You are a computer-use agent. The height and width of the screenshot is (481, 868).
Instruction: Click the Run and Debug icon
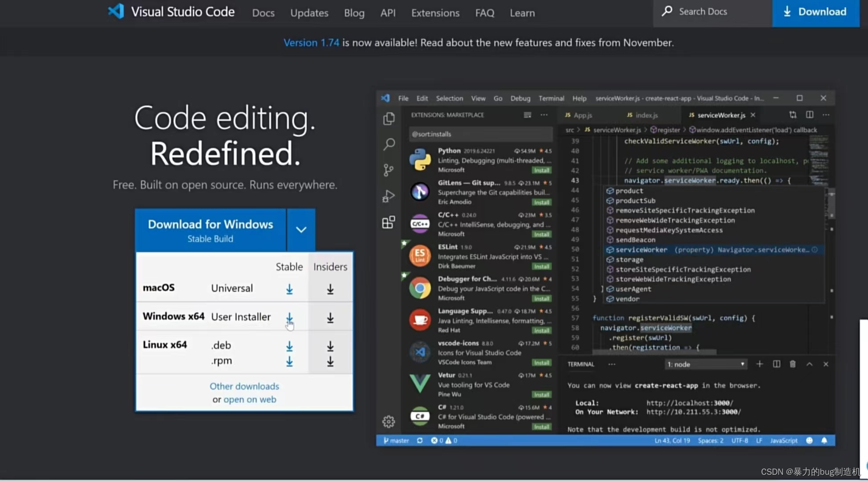(x=389, y=196)
